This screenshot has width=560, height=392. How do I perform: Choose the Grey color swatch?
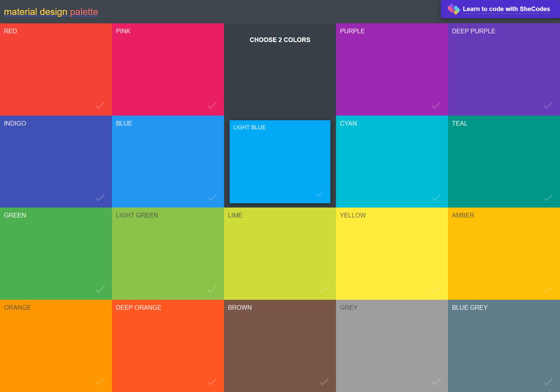(x=392, y=346)
